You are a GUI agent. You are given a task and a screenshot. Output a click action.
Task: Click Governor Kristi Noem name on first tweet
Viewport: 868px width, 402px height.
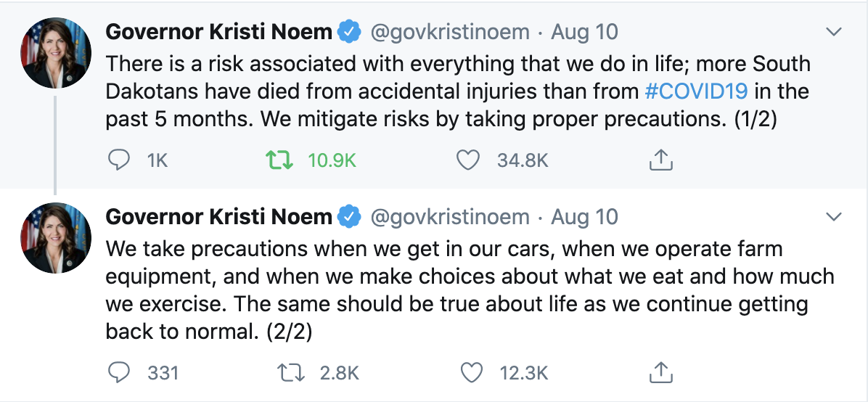click(218, 32)
